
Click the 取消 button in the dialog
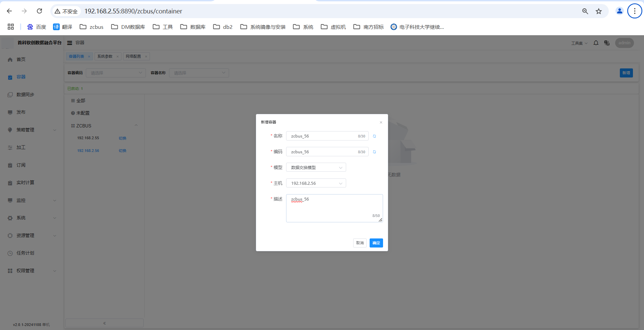point(360,243)
